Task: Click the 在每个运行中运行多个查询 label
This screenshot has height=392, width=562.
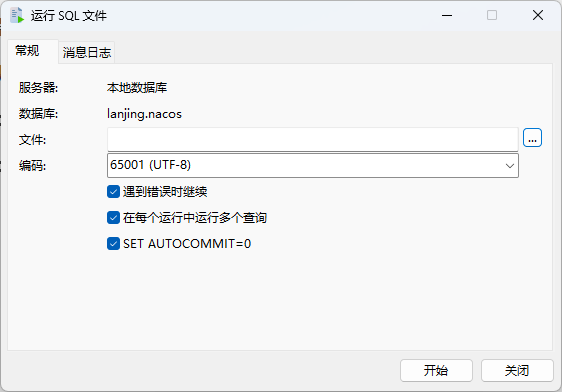Action: click(x=195, y=217)
